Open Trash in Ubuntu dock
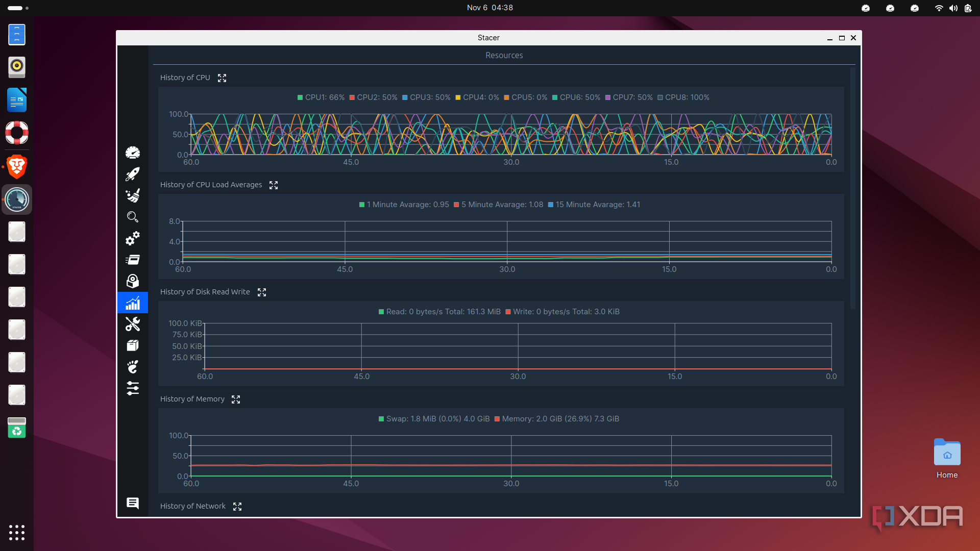 coord(17,428)
